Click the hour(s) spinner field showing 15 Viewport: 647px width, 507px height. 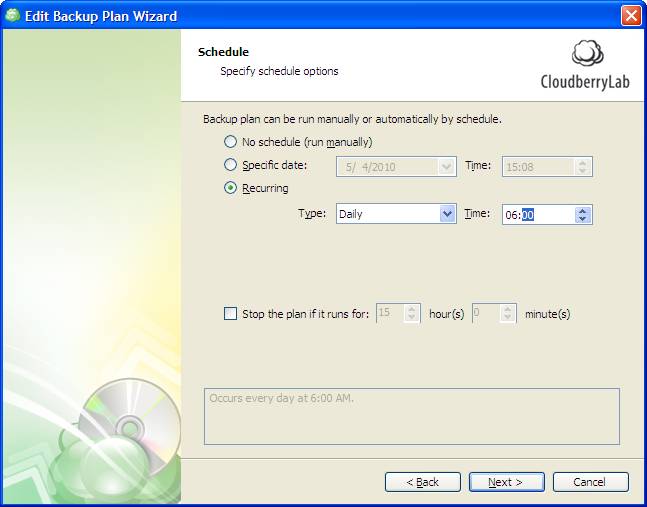[398, 313]
